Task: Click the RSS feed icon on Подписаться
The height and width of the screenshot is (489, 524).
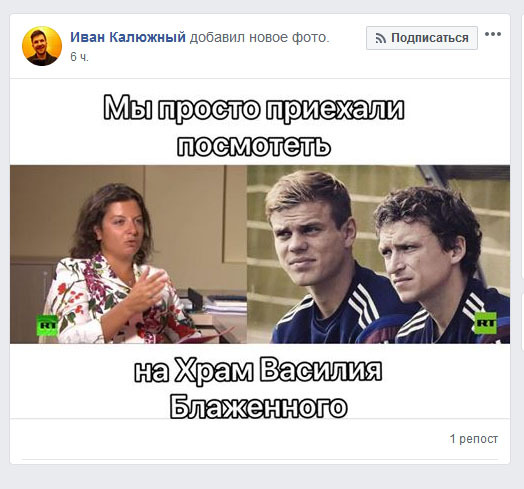Action: 381,38
